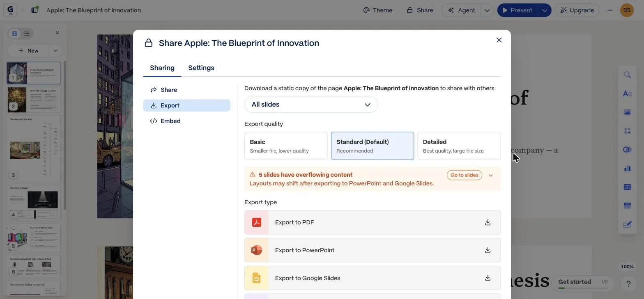Open the All slides dropdown

311,105
